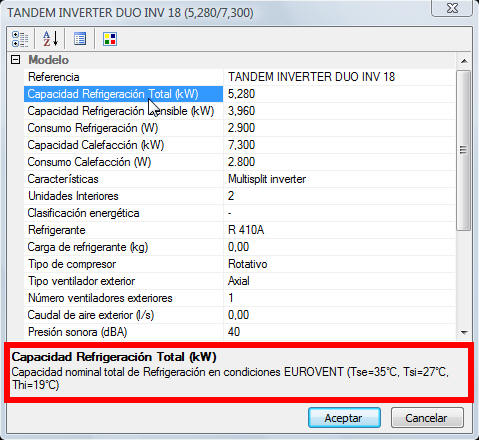The image size is (479, 440).
Task: Collapse the Modelo category
Action: click(15, 60)
